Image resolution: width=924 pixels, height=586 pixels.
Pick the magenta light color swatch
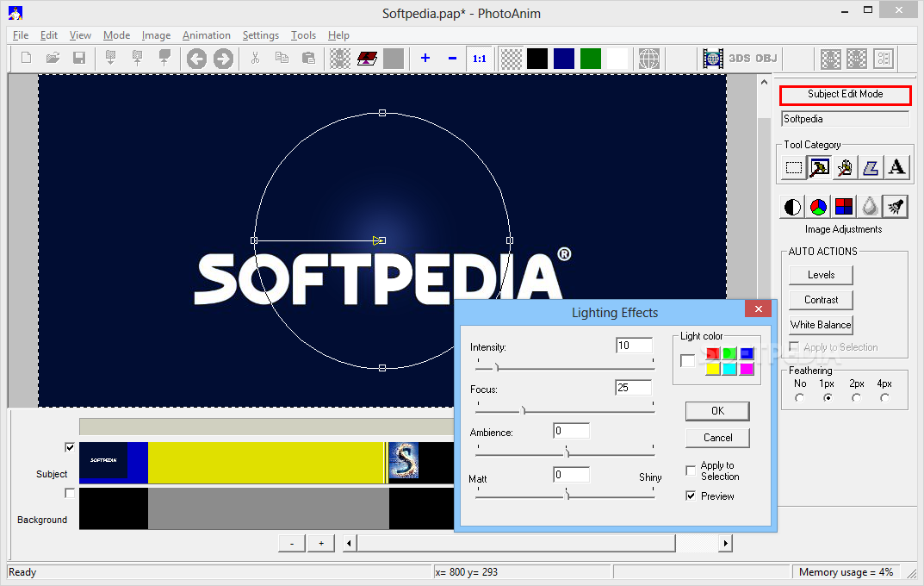[x=747, y=369]
